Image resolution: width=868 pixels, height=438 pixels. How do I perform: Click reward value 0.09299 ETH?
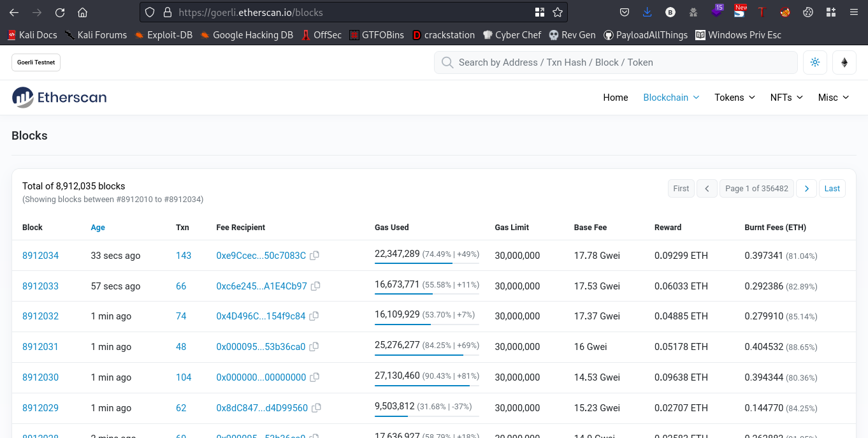tap(681, 256)
